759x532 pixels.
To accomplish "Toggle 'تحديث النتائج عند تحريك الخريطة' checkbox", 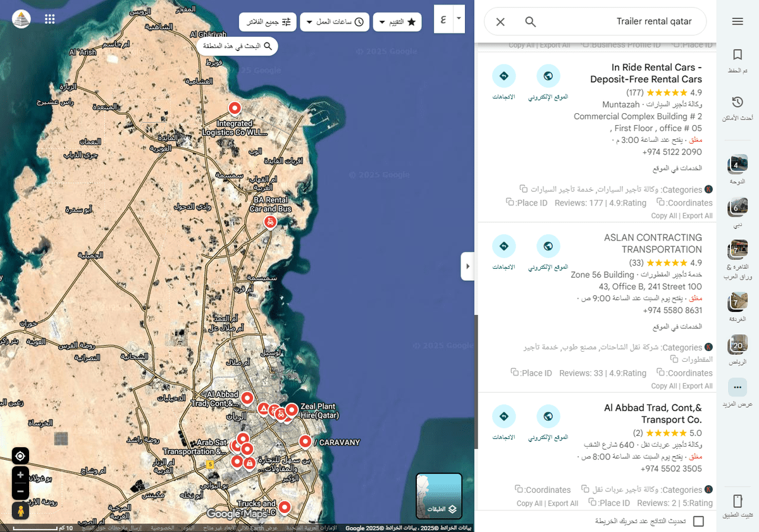I will (698, 521).
